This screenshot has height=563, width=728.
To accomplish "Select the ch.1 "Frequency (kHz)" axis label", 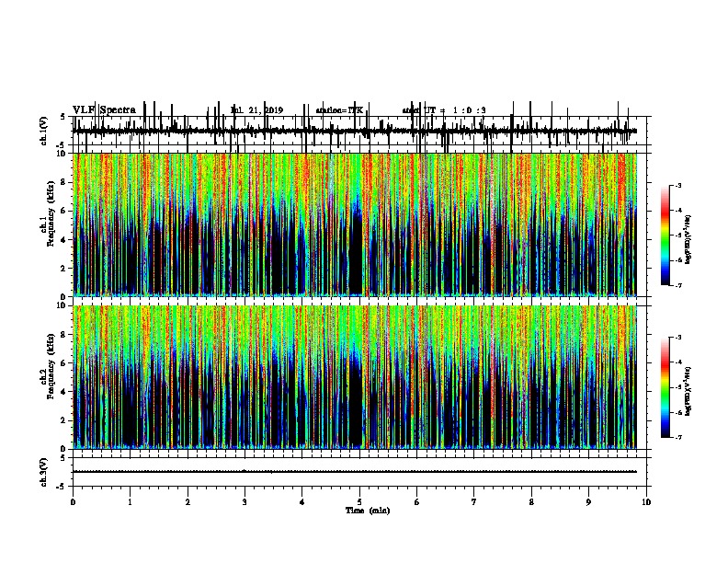I will pos(51,214).
